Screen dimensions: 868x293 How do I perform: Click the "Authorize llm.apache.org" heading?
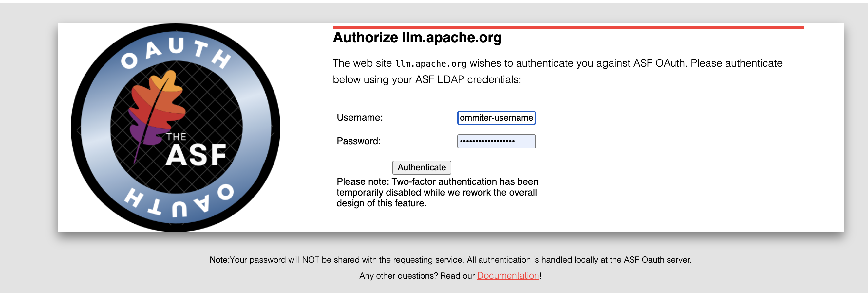coord(417,37)
